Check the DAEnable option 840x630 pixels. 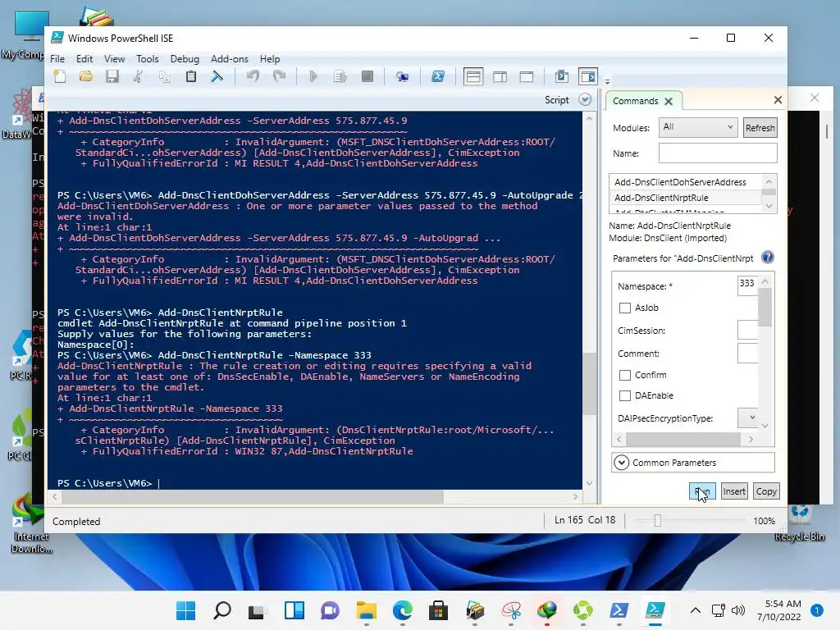click(x=624, y=395)
